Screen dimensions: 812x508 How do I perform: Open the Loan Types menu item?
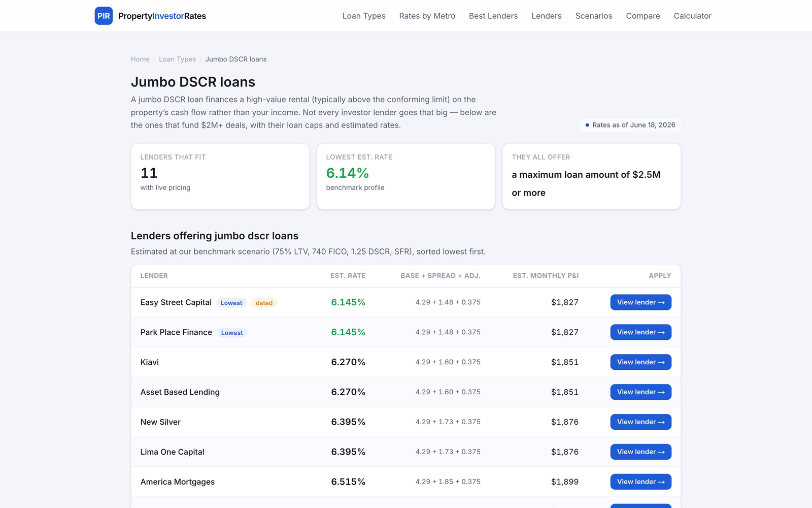tap(364, 16)
